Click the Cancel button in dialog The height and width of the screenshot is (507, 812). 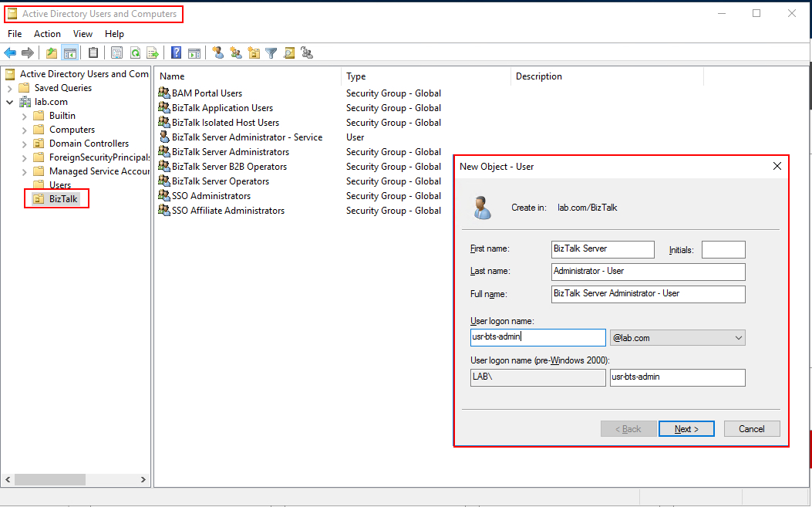pos(751,429)
